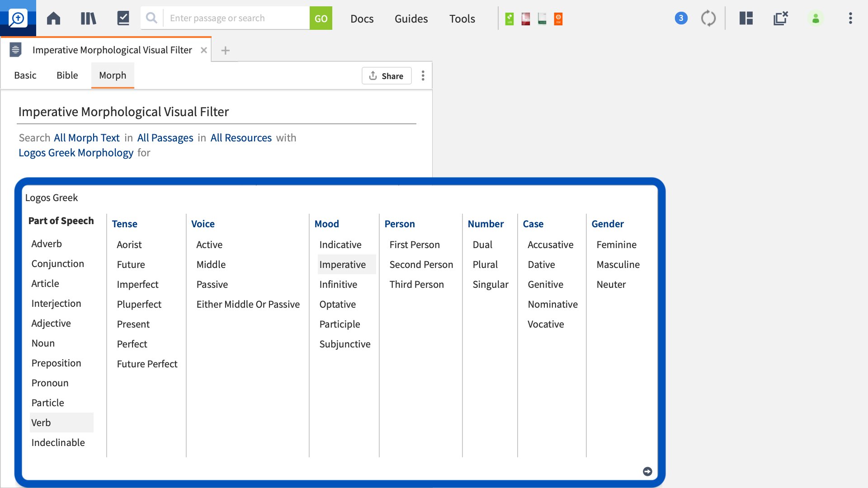
Task: Select Participle mood option
Action: click(340, 324)
